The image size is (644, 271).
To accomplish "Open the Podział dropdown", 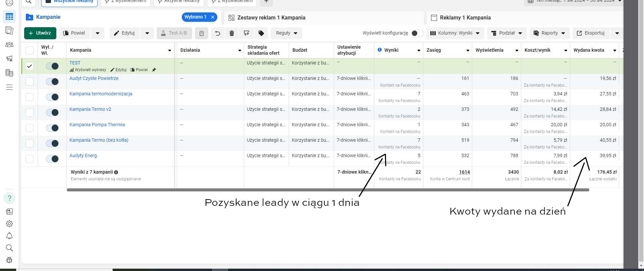I will coord(507,33).
